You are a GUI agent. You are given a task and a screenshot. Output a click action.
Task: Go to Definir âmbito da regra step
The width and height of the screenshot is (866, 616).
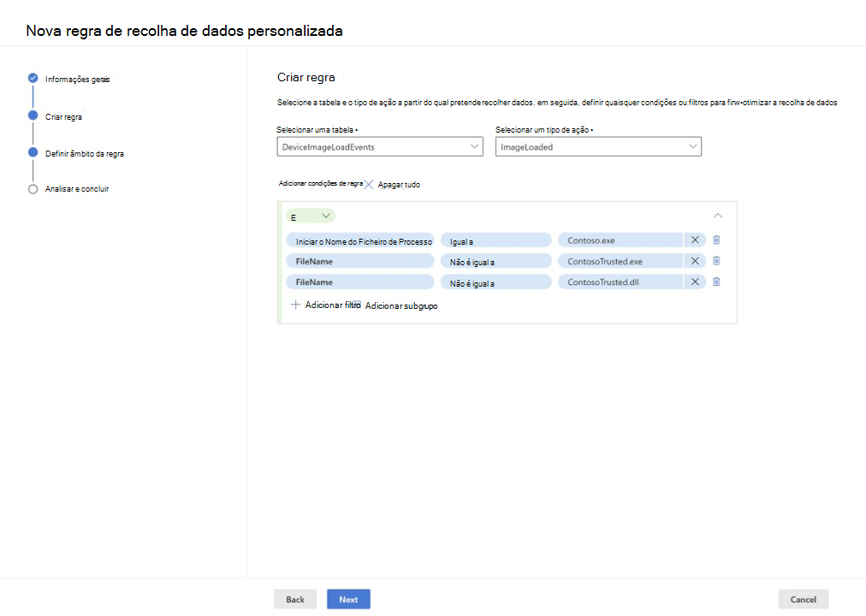(84, 154)
